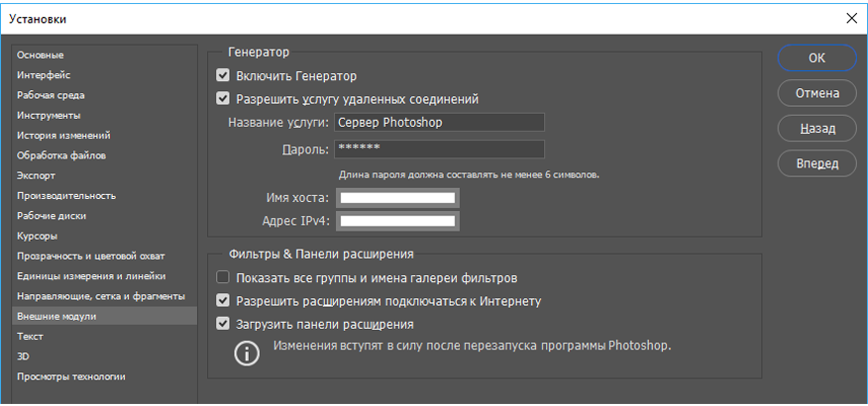Click the Название услуги text field
The image size is (868, 406).
click(x=439, y=123)
